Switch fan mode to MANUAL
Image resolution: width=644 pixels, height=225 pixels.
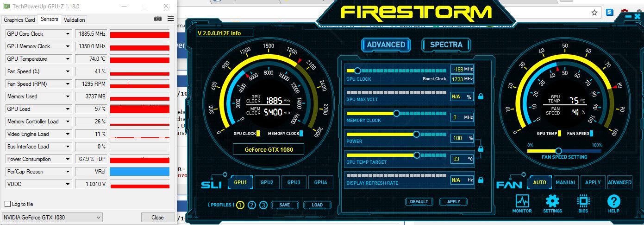[565, 182]
